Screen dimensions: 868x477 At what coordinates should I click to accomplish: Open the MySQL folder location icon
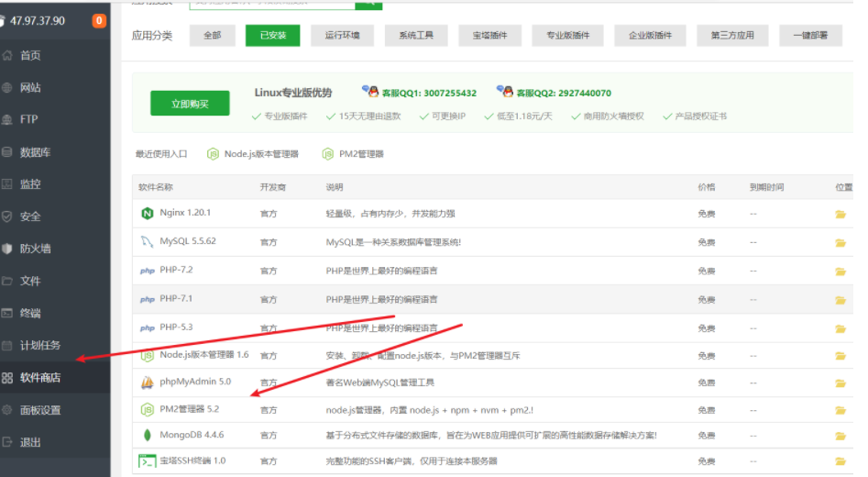click(840, 243)
